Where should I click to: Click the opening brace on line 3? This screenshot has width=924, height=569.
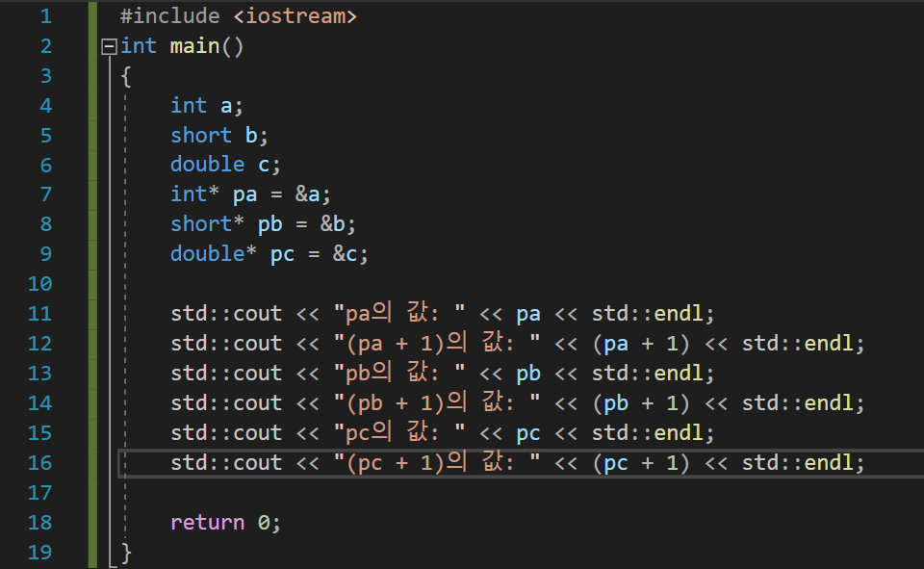tap(125, 77)
